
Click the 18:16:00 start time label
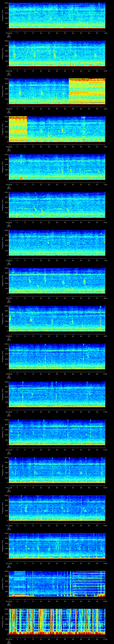(9, 639)
